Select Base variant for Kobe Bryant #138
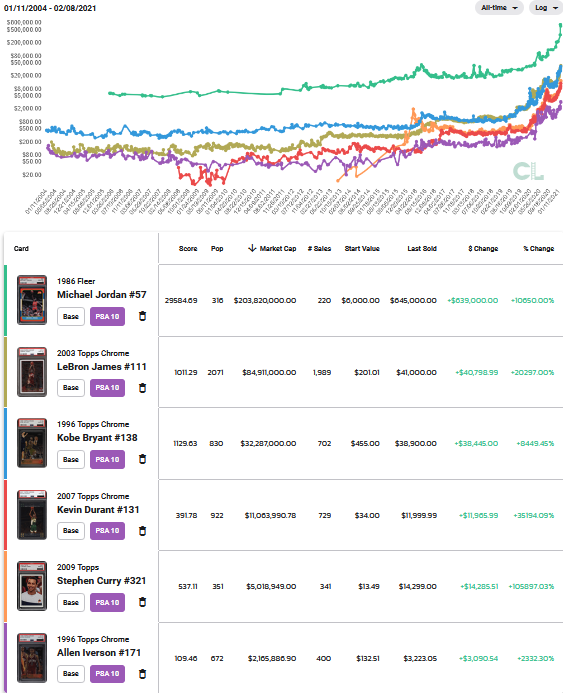Screen dimensions: 563x693 [71, 460]
